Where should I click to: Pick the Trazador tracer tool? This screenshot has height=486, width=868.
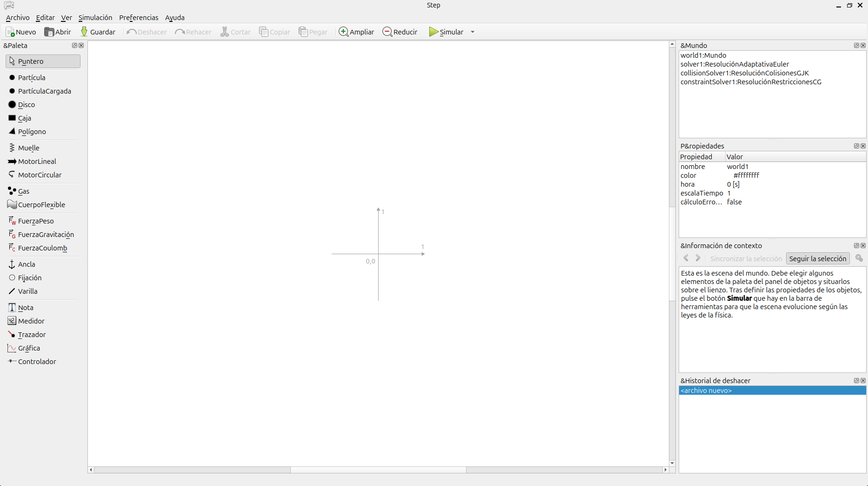point(32,335)
